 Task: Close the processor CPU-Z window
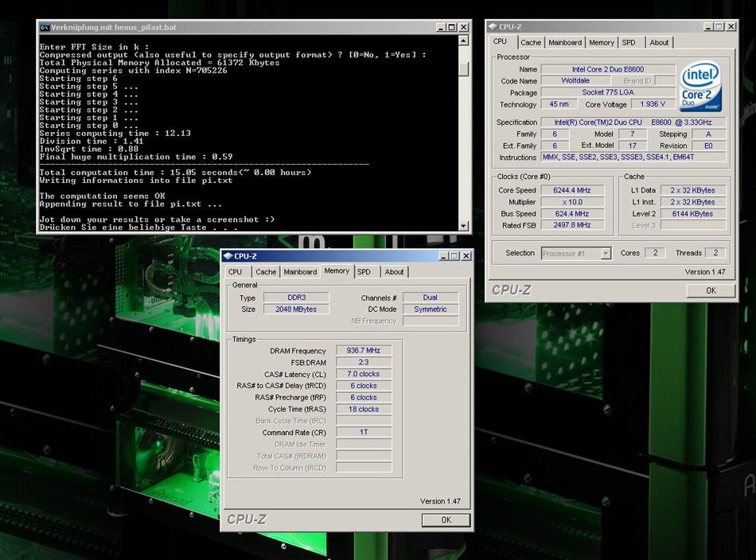(731, 26)
